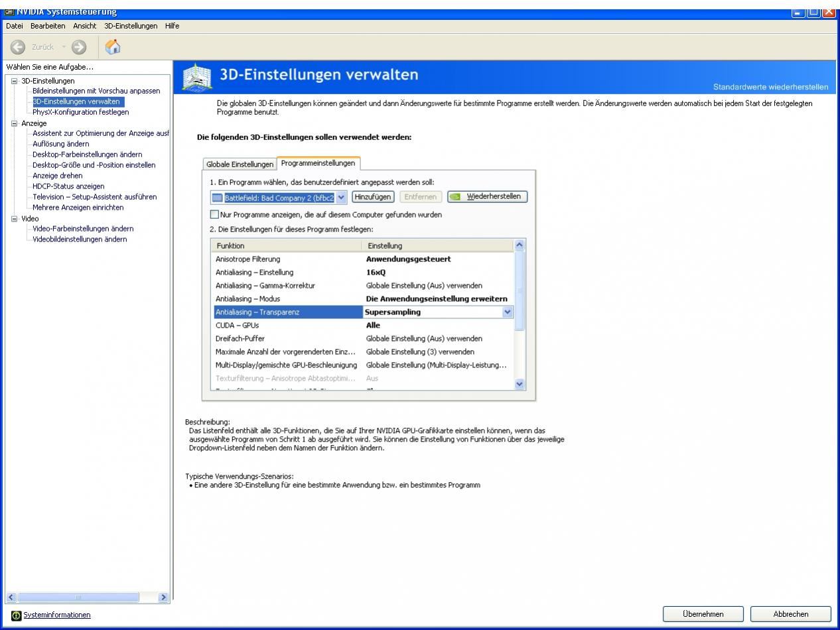Click the 'Alle' value for CUDA – GPUs
This screenshot has width=840, height=630.
point(373,325)
